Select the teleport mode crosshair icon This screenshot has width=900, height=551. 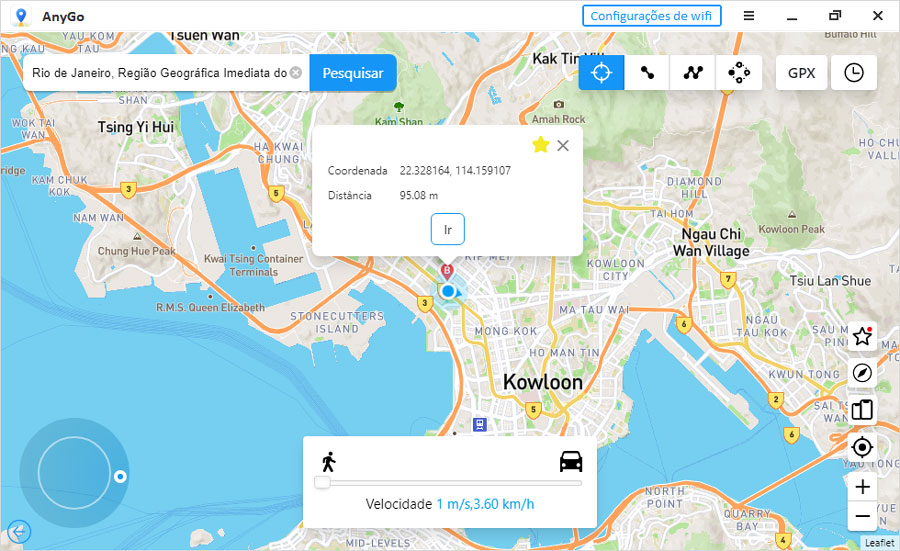point(601,73)
